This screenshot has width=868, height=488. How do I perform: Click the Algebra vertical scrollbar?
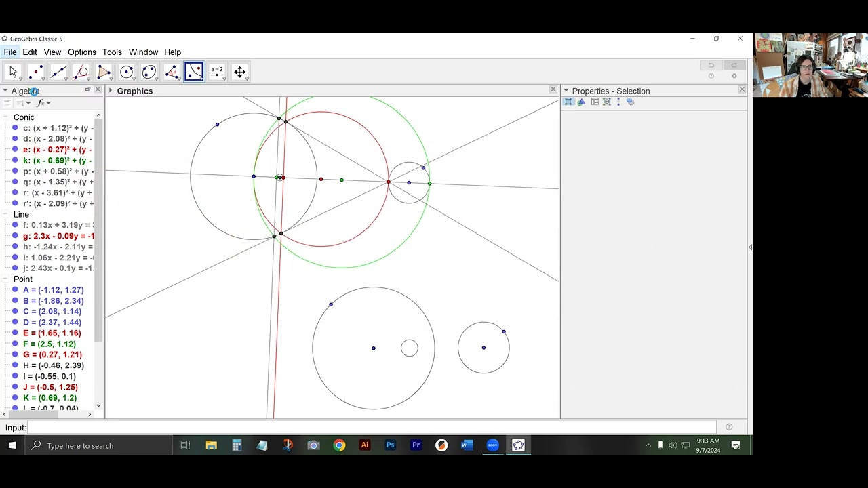(99, 261)
